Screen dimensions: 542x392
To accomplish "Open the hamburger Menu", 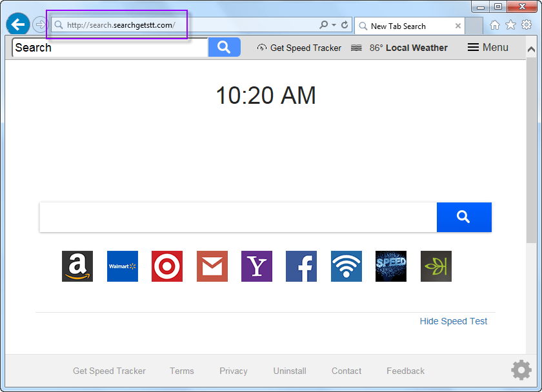I will pyautogui.click(x=488, y=47).
